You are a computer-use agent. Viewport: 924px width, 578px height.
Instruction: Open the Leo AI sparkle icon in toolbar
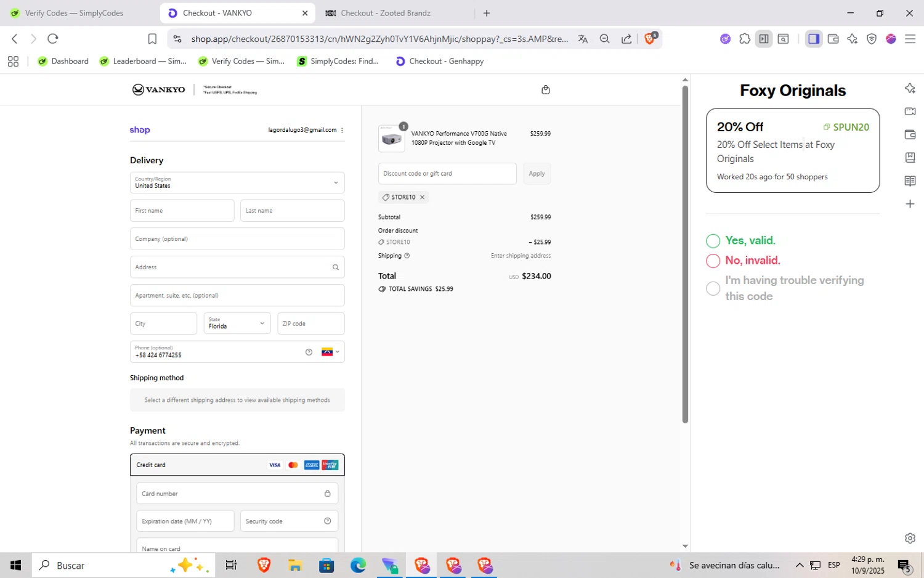click(852, 39)
